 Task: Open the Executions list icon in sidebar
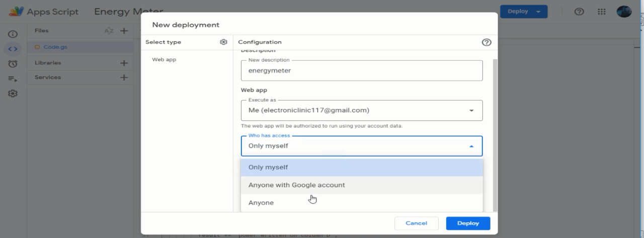tap(13, 79)
